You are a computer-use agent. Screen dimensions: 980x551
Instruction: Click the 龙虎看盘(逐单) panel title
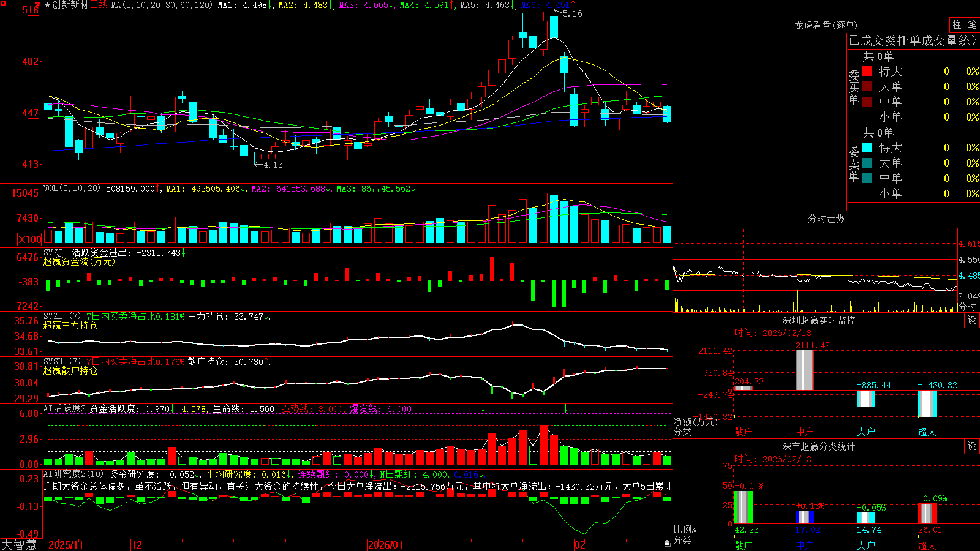826,25
